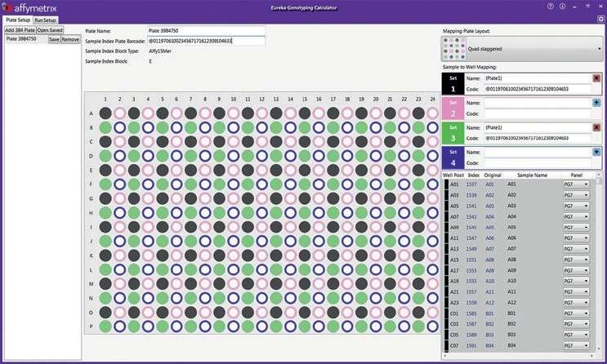
Task: Open Panel dropdown for well A17
Action: coord(576,271)
